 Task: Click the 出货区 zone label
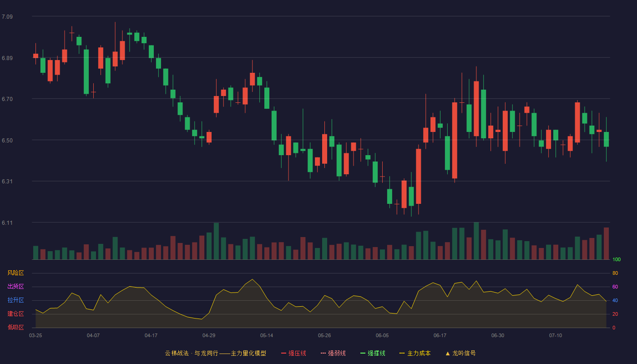click(x=15, y=287)
